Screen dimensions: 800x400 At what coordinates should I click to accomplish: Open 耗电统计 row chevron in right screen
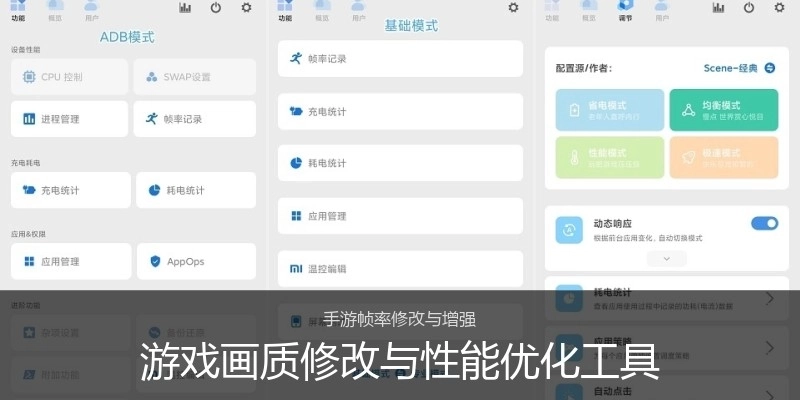(x=769, y=298)
